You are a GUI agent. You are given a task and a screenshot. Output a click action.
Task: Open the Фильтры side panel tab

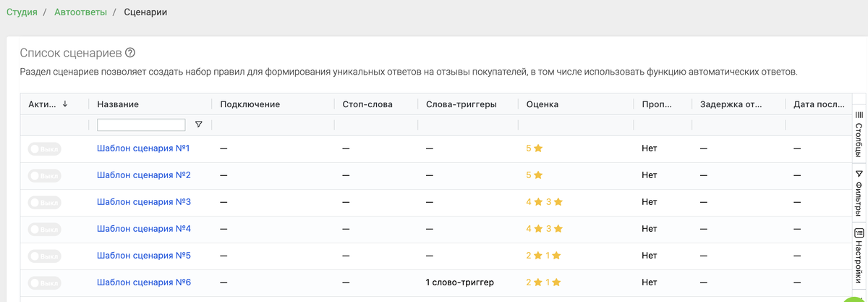click(859, 192)
